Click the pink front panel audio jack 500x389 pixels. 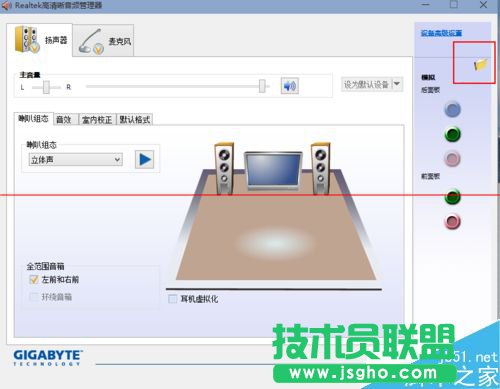(452, 222)
